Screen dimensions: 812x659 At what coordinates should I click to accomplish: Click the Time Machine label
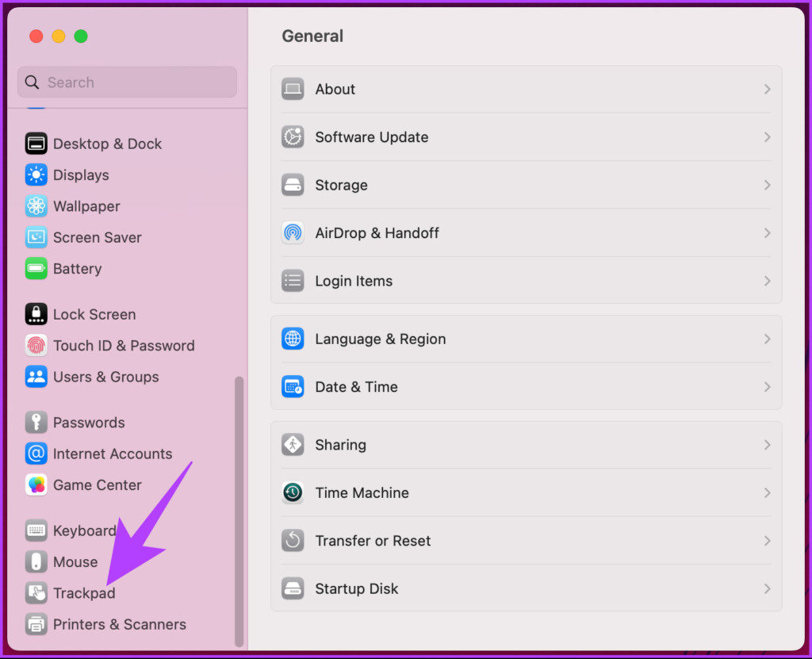pos(362,492)
